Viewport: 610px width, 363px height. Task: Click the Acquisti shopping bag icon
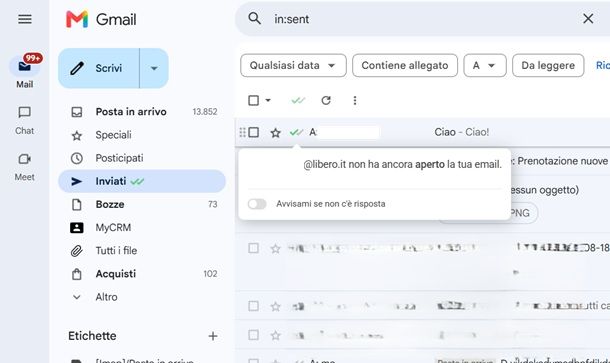77,274
